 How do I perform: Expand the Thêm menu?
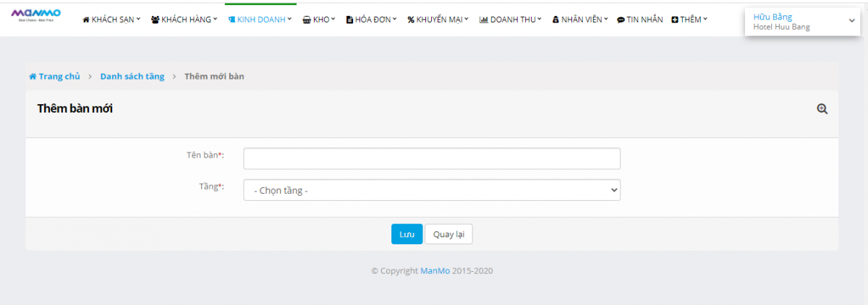689,20
